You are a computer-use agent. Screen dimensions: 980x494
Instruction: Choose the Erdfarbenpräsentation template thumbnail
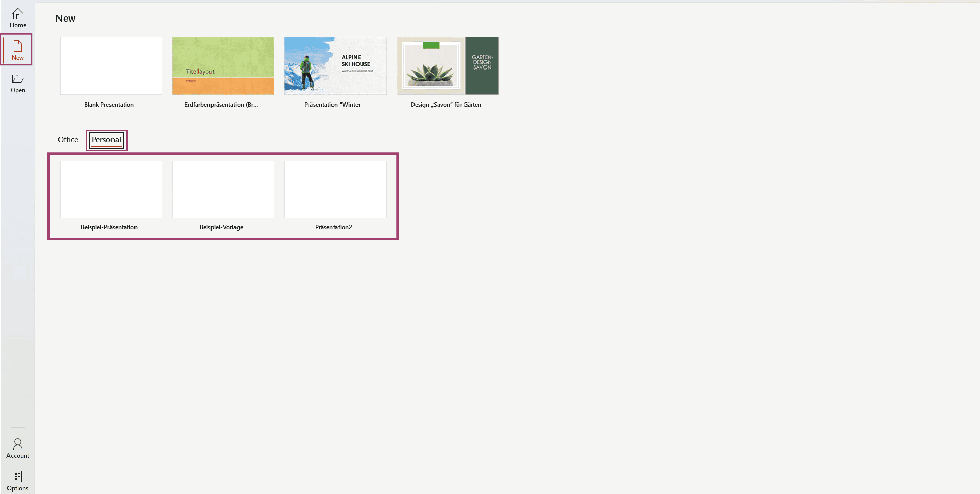tap(223, 65)
